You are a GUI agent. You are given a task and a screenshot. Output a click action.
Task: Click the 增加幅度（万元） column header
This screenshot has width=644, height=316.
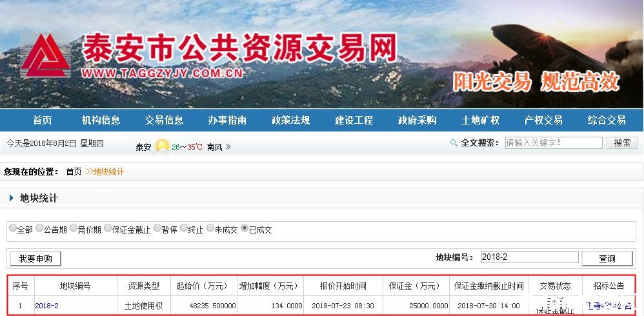[x=270, y=286]
